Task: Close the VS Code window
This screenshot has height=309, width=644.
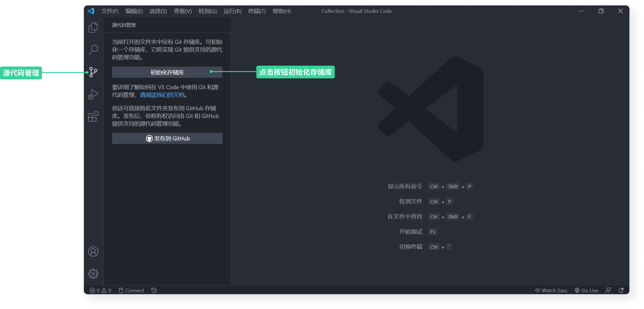Action: pos(620,11)
